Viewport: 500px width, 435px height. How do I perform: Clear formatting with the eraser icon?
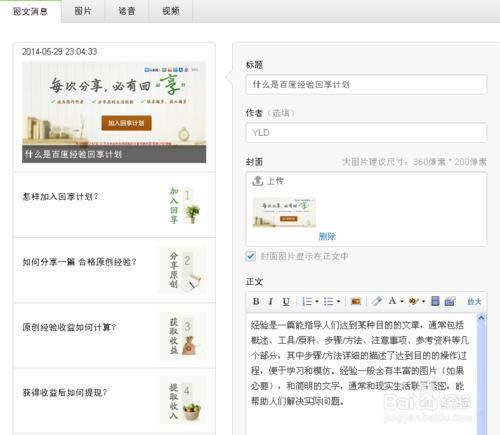tap(377, 301)
